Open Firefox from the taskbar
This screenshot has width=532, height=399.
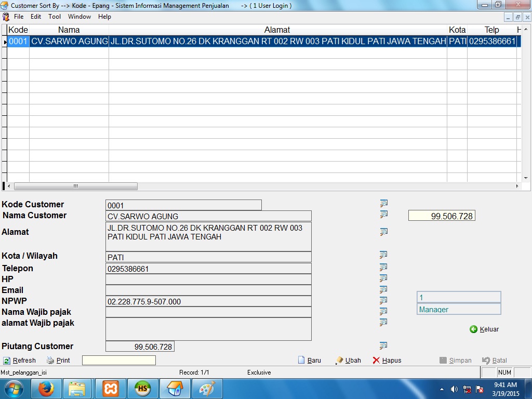point(46,389)
